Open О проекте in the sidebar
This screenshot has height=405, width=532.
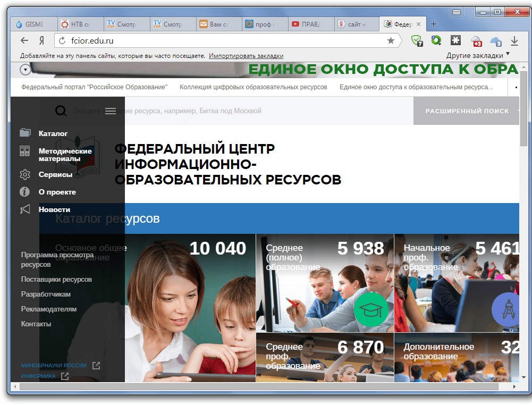point(57,192)
